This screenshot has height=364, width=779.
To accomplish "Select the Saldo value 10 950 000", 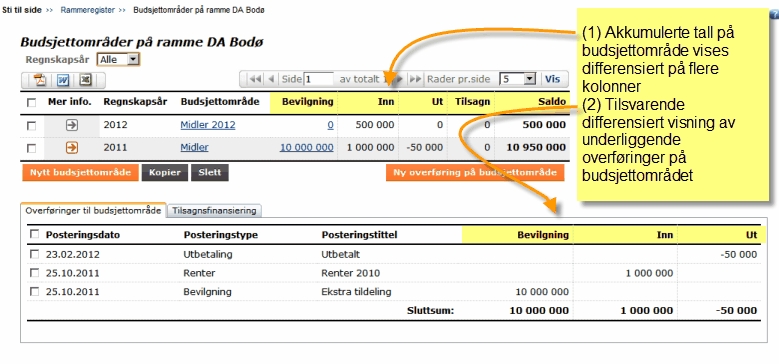I will [536, 147].
